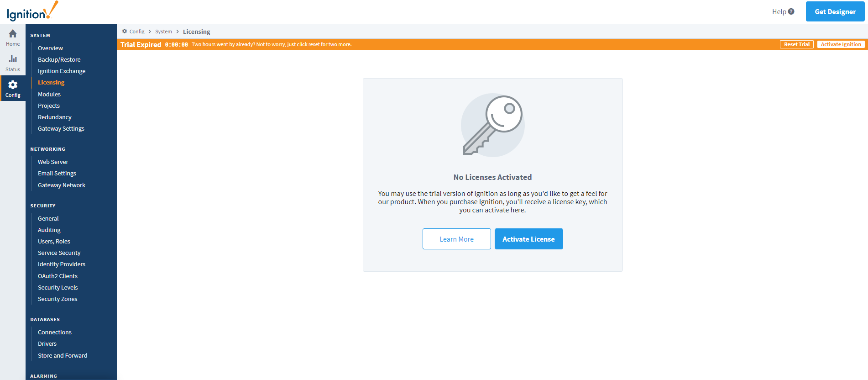Click the SECURITY section header
The width and height of the screenshot is (868, 380).
(x=43, y=206)
